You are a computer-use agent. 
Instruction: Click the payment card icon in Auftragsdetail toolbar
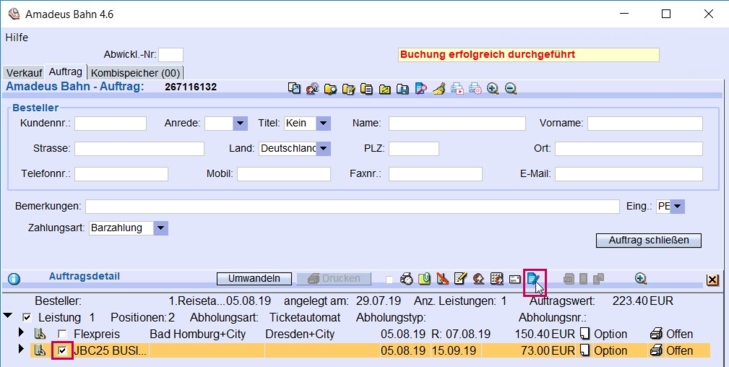point(515,279)
